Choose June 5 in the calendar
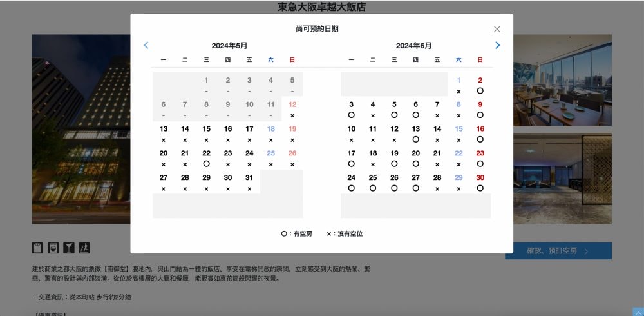This screenshot has height=316, width=644. point(394,110)
